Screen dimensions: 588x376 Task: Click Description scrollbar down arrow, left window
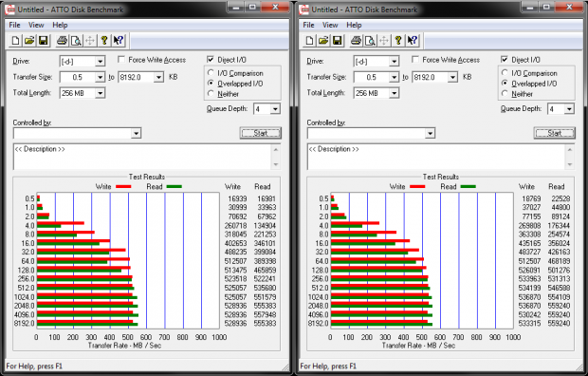coord(276,164)
